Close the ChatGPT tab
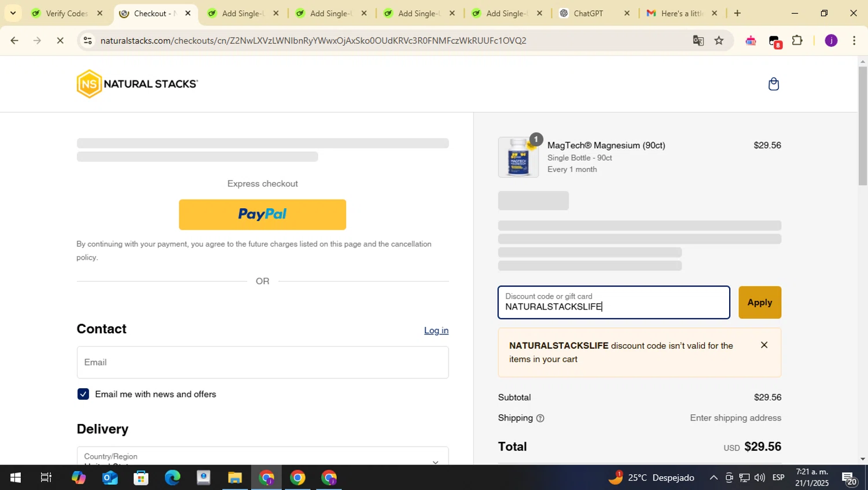 coord(627,13)
